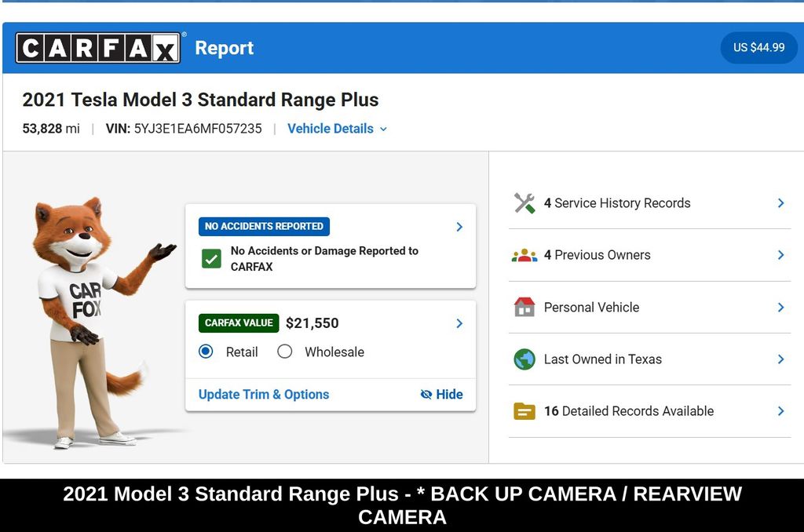The image size is (804, 532).
Task: Click the Vehicle Details link text
Action: point(331,129)
